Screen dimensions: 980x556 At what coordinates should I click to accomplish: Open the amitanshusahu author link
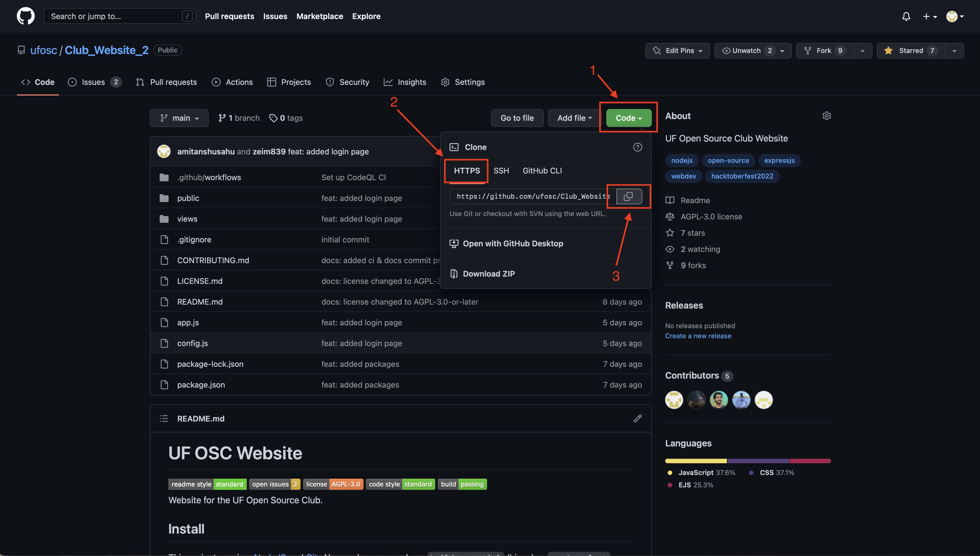[206, 152]
